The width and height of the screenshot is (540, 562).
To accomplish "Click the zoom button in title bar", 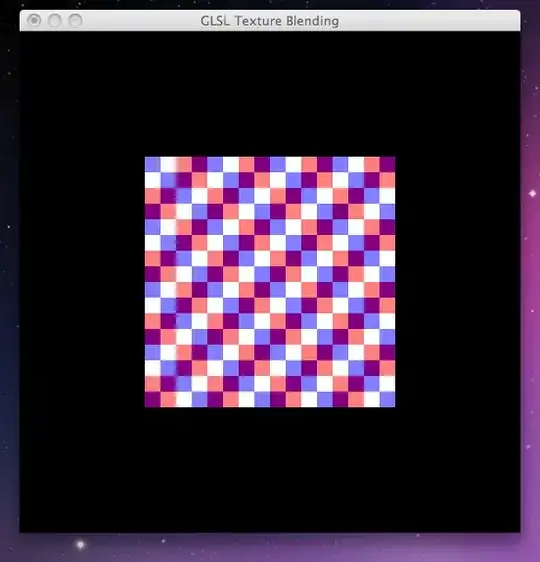I will coord(76,20).
